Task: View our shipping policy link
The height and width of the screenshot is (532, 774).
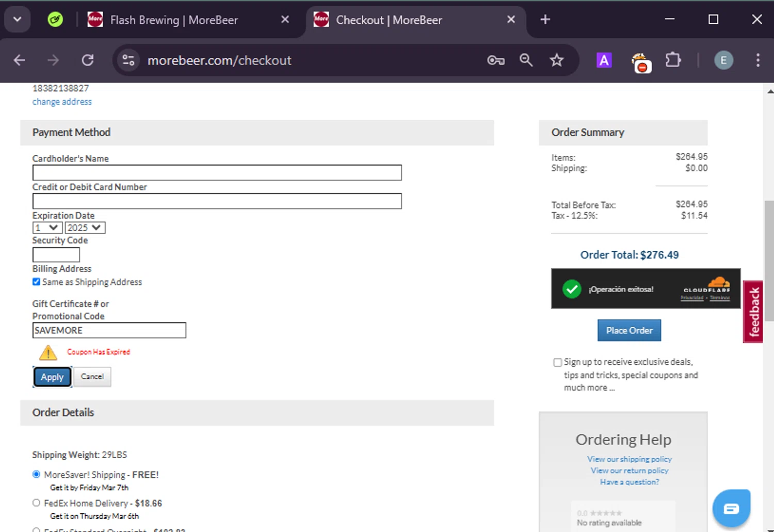Action: [x=629, y=459]
